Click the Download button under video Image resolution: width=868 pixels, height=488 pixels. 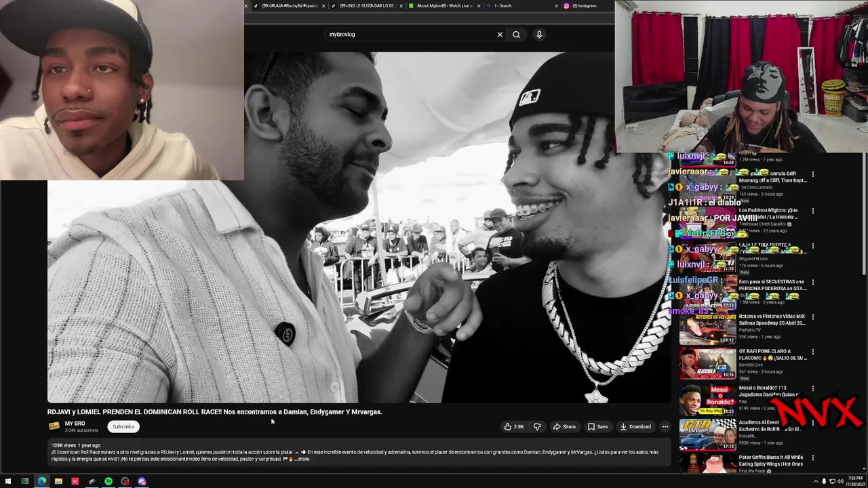[635, 427]
